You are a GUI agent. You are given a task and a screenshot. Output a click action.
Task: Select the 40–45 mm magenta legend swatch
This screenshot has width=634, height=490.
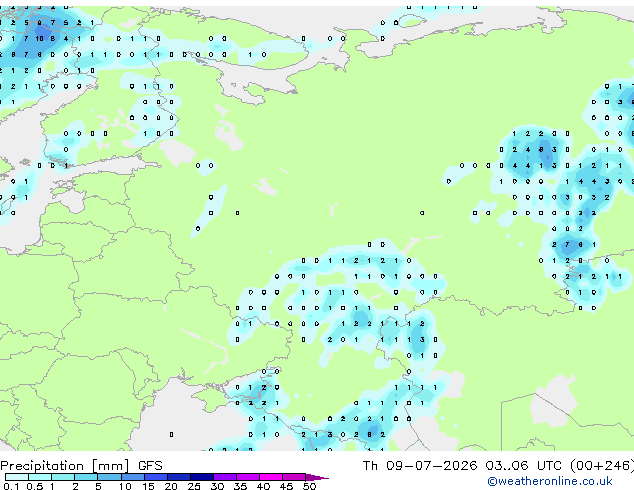271,477
